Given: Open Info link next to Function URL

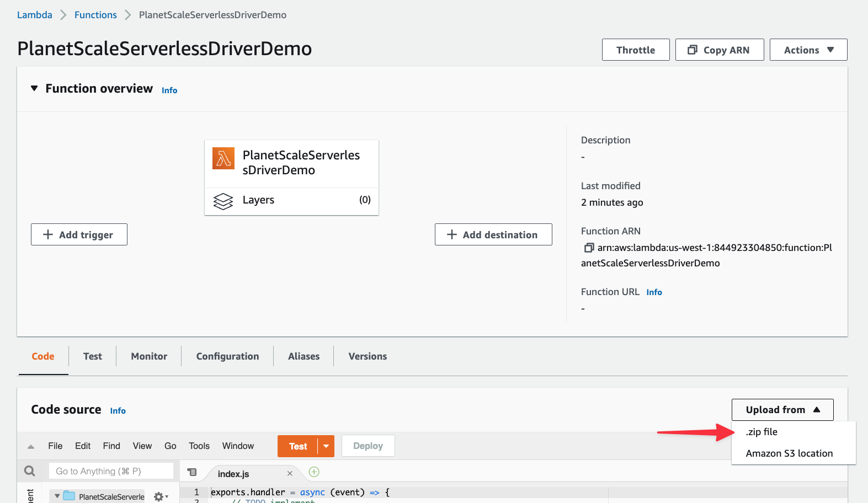Looking at the screenshot, I should 654,292.
